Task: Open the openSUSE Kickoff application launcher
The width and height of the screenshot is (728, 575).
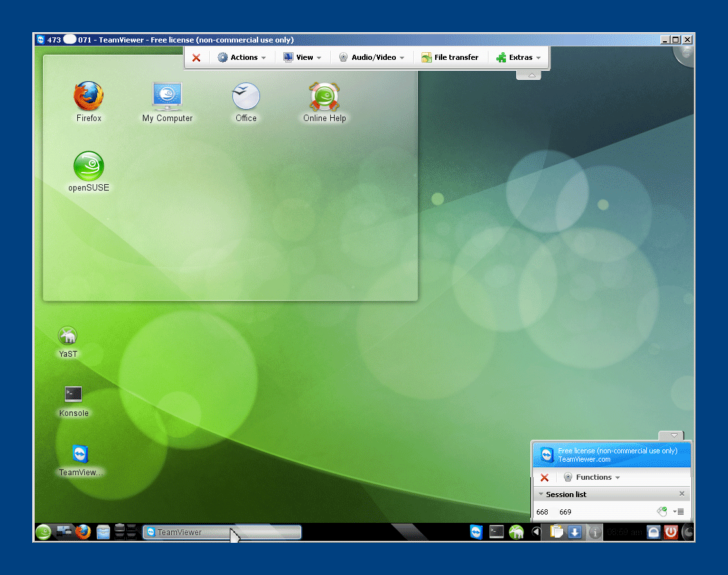Action: (44, 533)
